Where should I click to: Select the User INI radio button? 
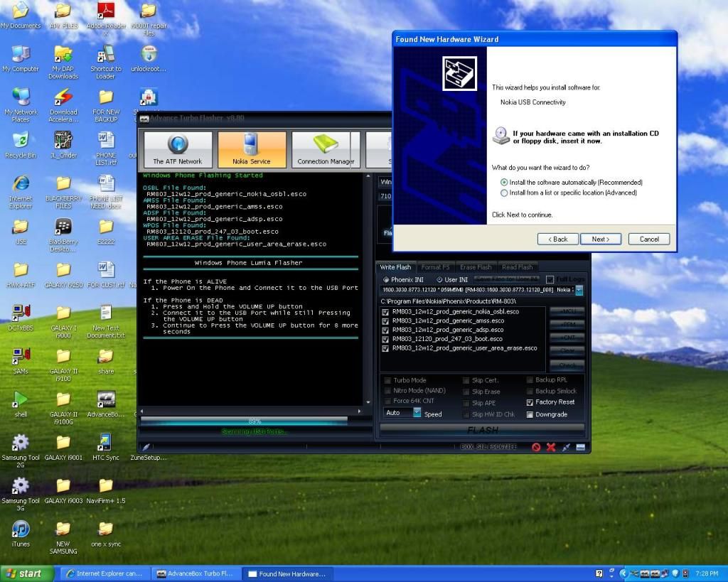[439, 280]
